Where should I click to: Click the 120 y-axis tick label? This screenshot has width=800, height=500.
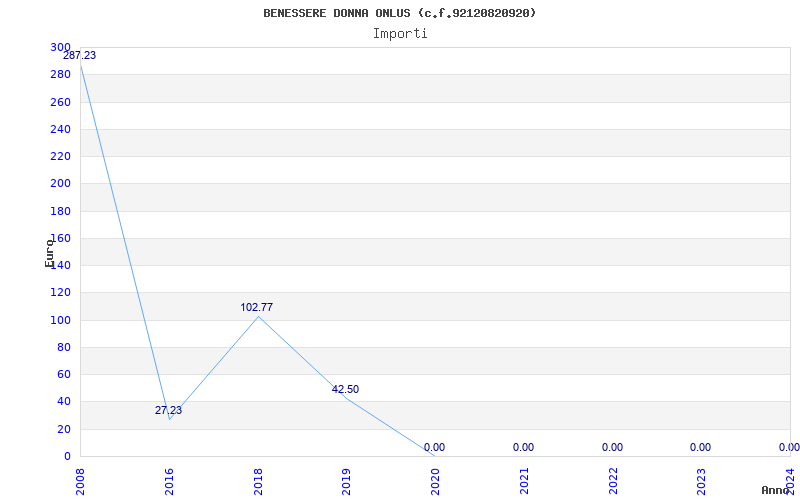(60, 293)
